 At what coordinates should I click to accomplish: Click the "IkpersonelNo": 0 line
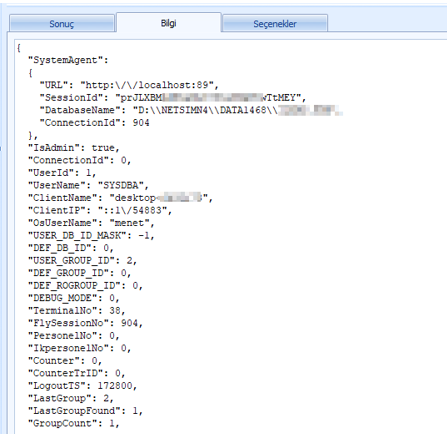[x=79, y=348]
